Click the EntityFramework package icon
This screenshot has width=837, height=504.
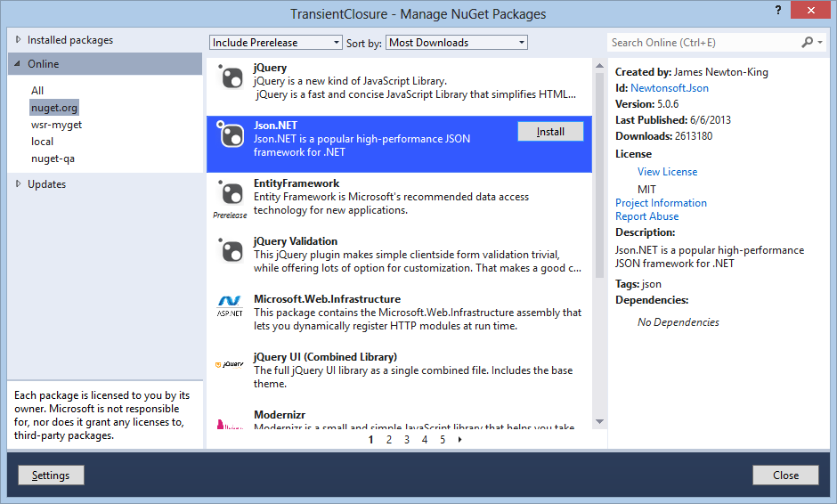tap(232, 194)
